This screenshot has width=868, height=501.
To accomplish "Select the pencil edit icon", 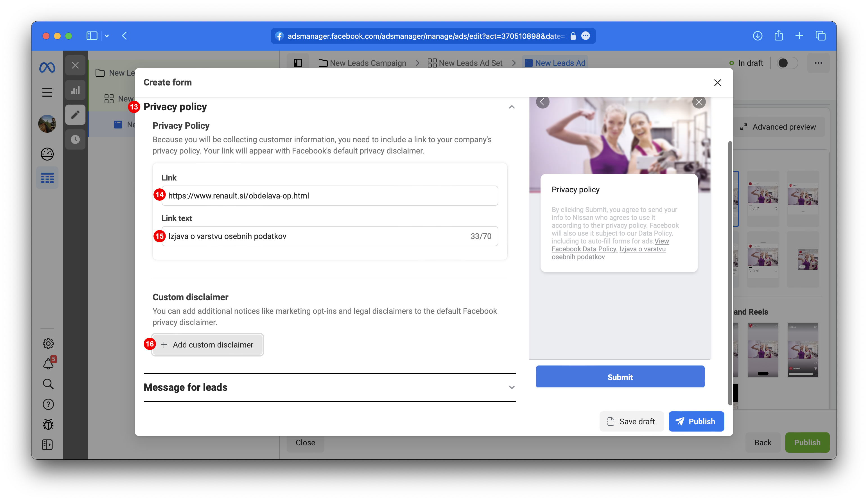I will (75, 115).
